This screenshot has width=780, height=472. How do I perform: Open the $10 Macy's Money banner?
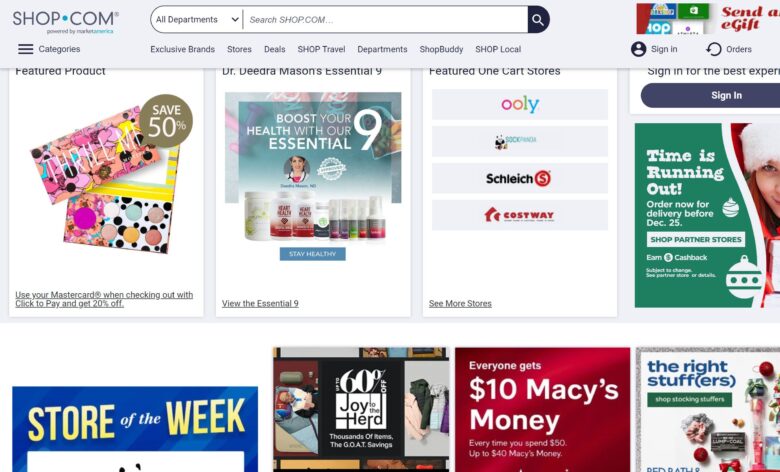coord(542,409)
